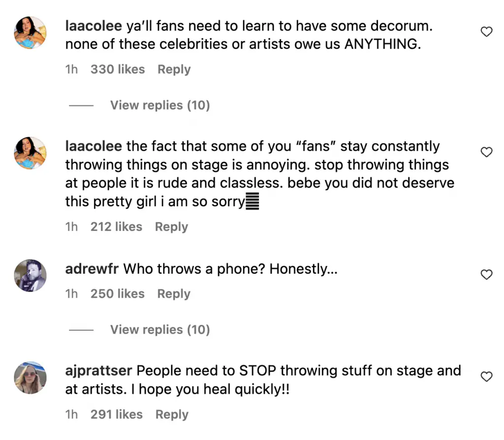Image resolution: width=504 pixels, height=440 pixels.
Task: Expand replies under laacolee's decorum comment
Action: 159,105
